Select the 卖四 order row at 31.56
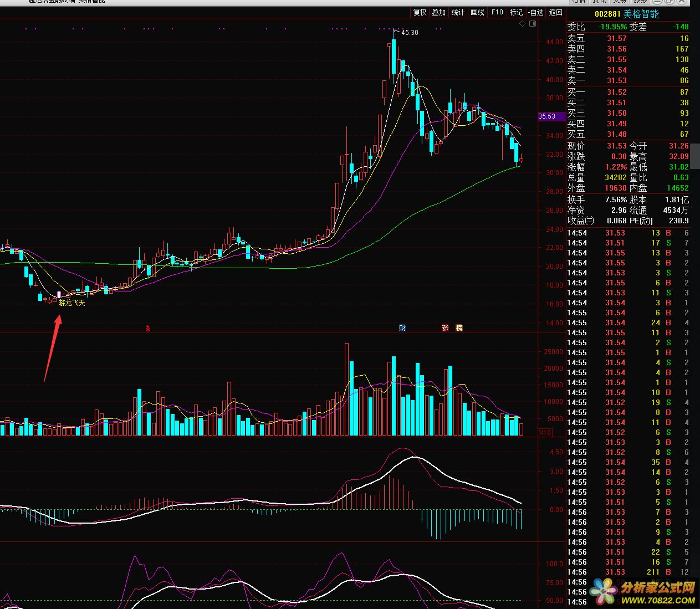Image resolution: width=700 pixels, height=609 pixels. point(628,49)
